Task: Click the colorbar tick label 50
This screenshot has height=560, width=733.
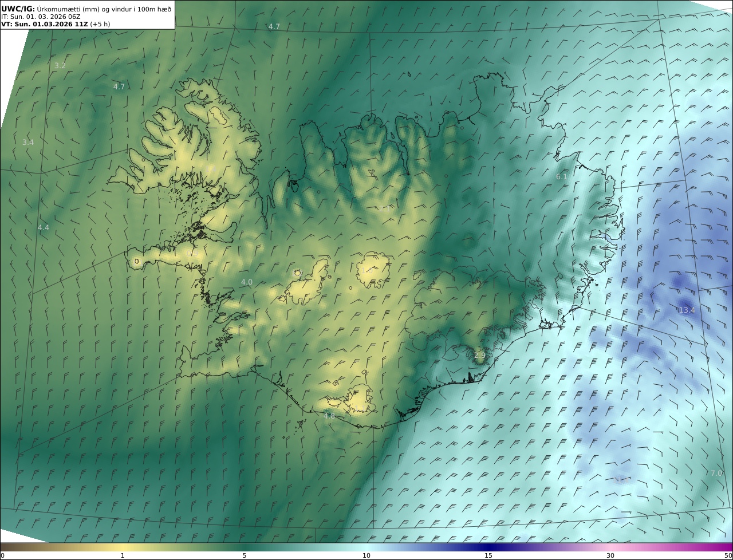Action: pyautogui.click(x=728, y=555)
